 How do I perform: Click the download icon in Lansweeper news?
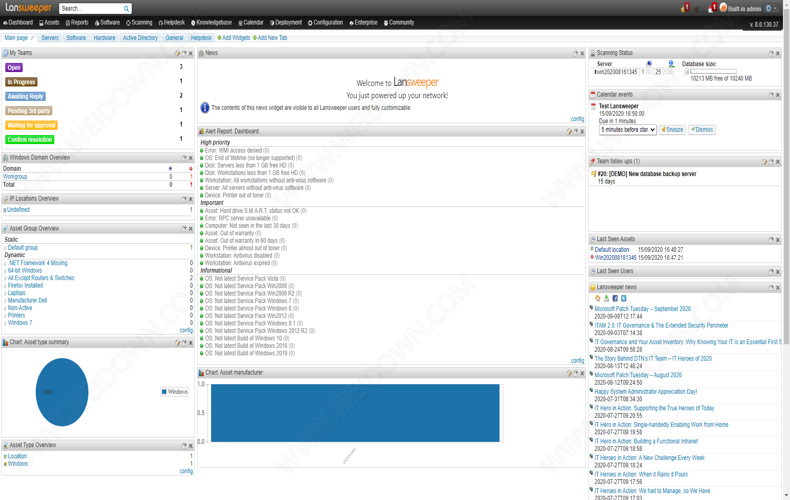(x=606, y=298)
